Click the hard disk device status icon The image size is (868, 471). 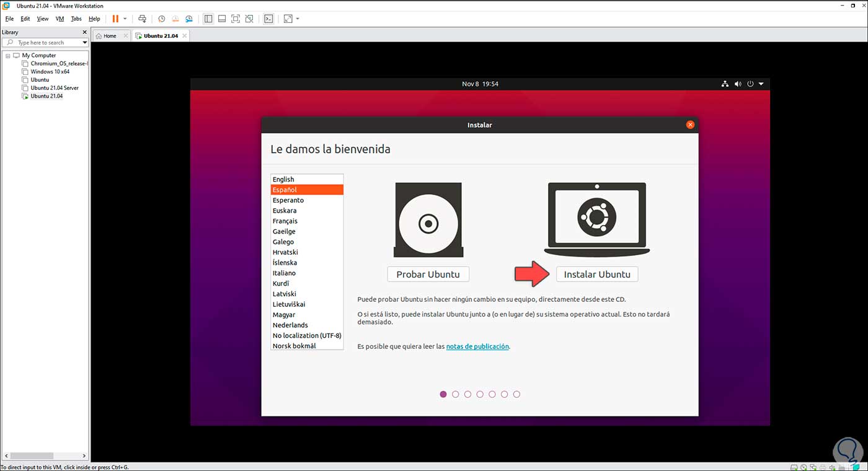point(794,467)
